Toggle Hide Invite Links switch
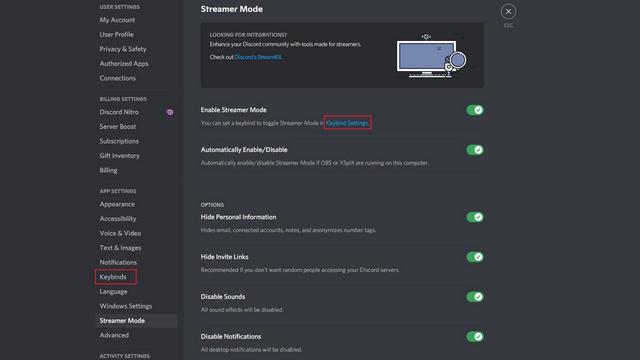640x360 pixels. pos(475,257)
